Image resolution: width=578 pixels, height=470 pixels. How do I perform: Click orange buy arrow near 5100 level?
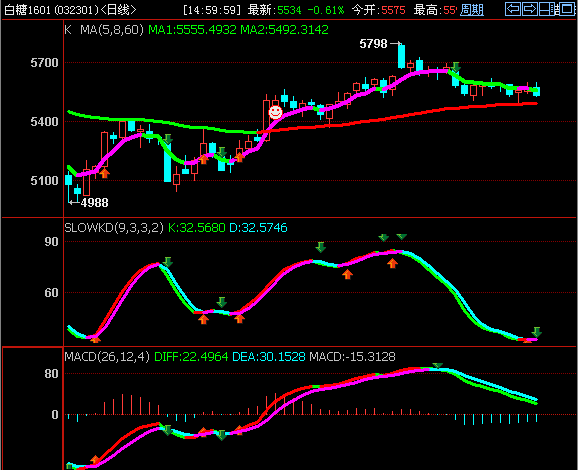tap(105, 173)
